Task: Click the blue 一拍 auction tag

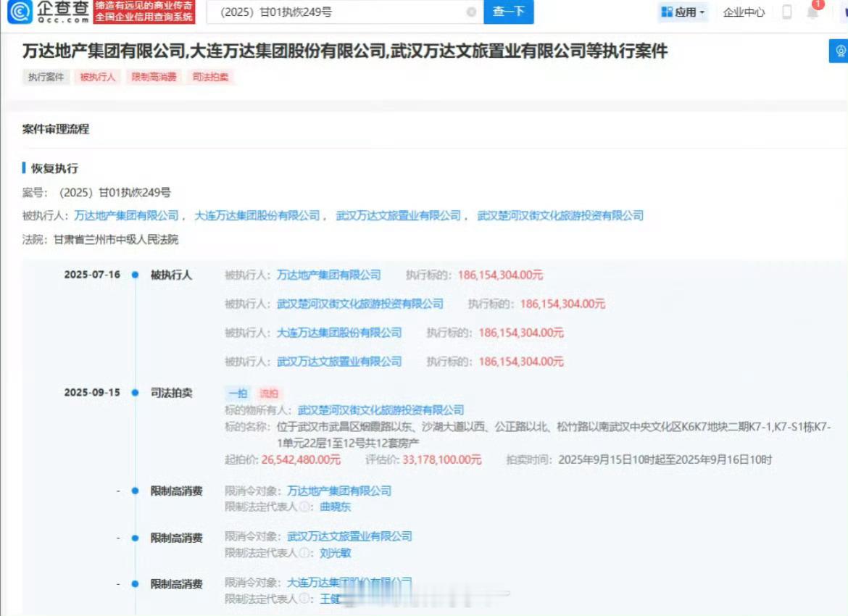Action: click(238, 394)
